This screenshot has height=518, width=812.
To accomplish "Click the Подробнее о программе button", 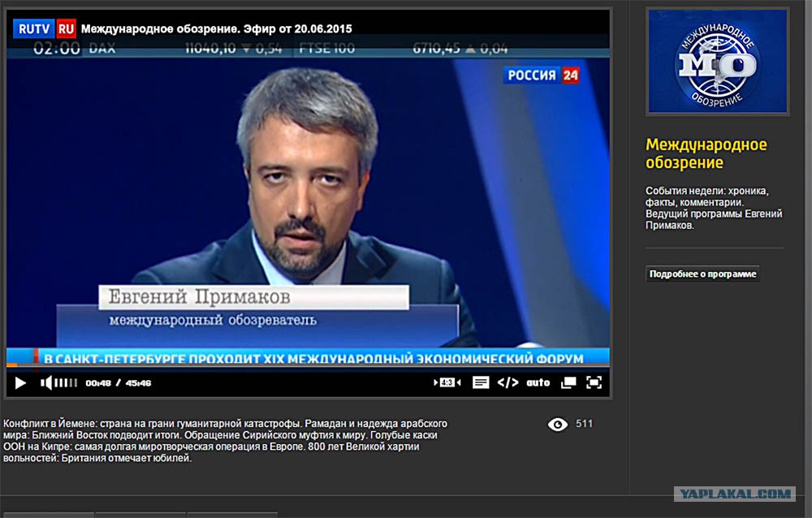I will (702, 274).
